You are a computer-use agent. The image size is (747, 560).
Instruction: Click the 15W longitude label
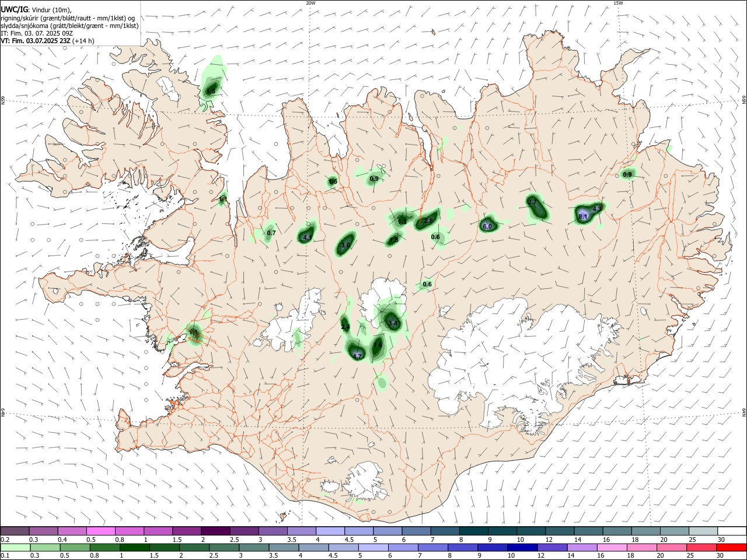tap(618, 3)
